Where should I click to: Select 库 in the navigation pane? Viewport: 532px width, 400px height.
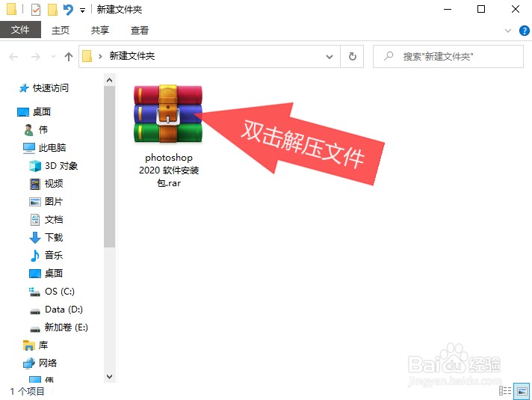point(43,345)
